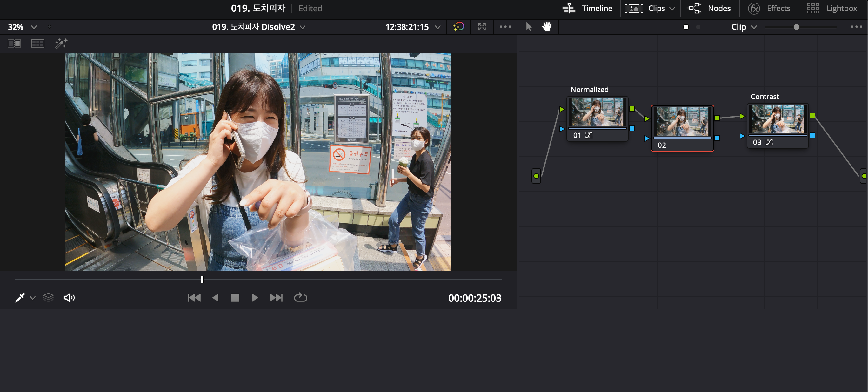
Task: Jump to the next clip
Action: pyautogui.click(x=276, y=298)
